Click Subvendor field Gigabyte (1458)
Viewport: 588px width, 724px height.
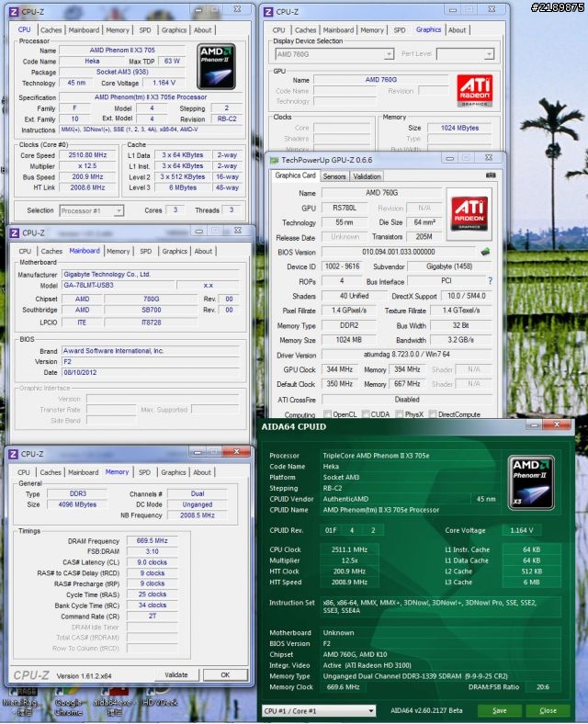[x=449, y=266]
